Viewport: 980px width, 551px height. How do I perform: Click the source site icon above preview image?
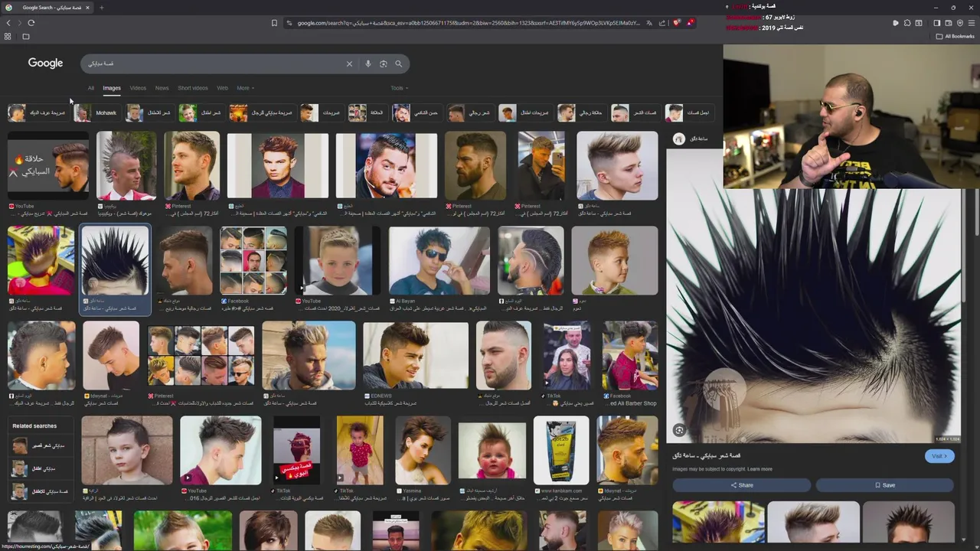(x=678, y=139)
